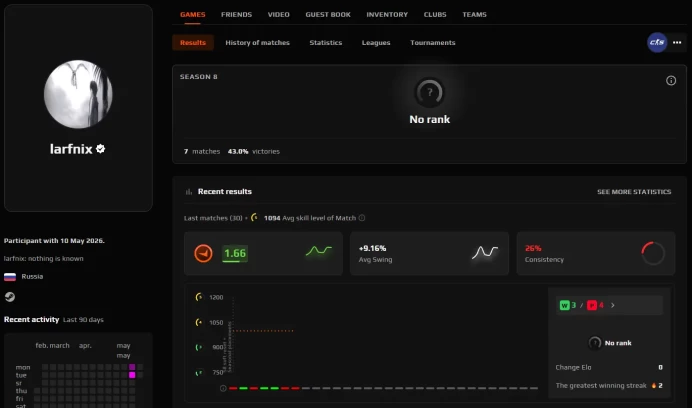This screenshot has width=692, height=408.
Task: Click the green rating trend graph icon
Action: (x=319, y=251)
